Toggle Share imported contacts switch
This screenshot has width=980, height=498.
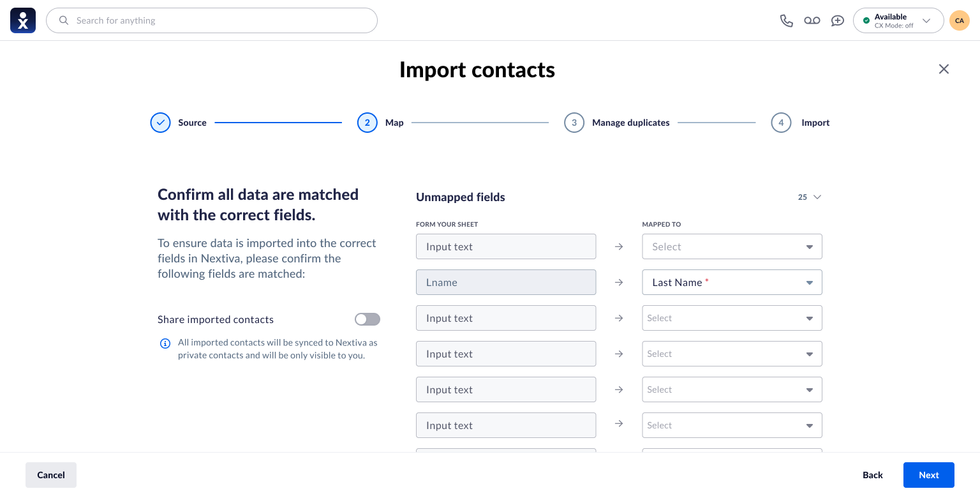(x=367, y=319)
